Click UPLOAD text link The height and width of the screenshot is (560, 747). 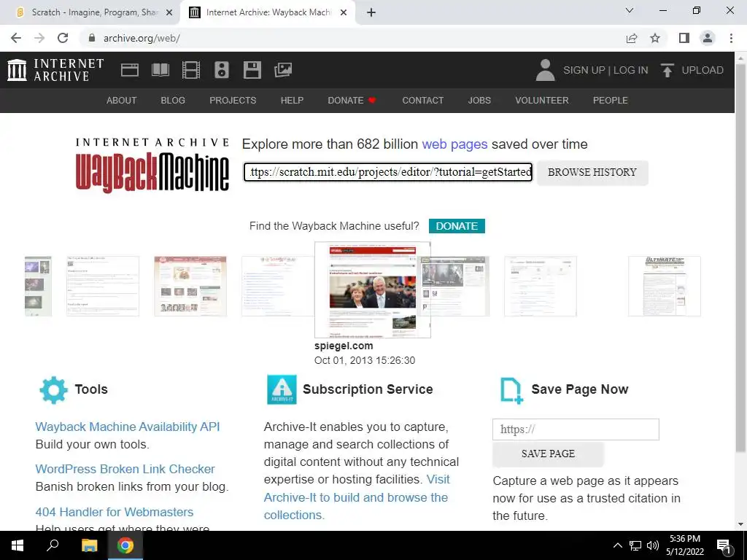[703, 70]
